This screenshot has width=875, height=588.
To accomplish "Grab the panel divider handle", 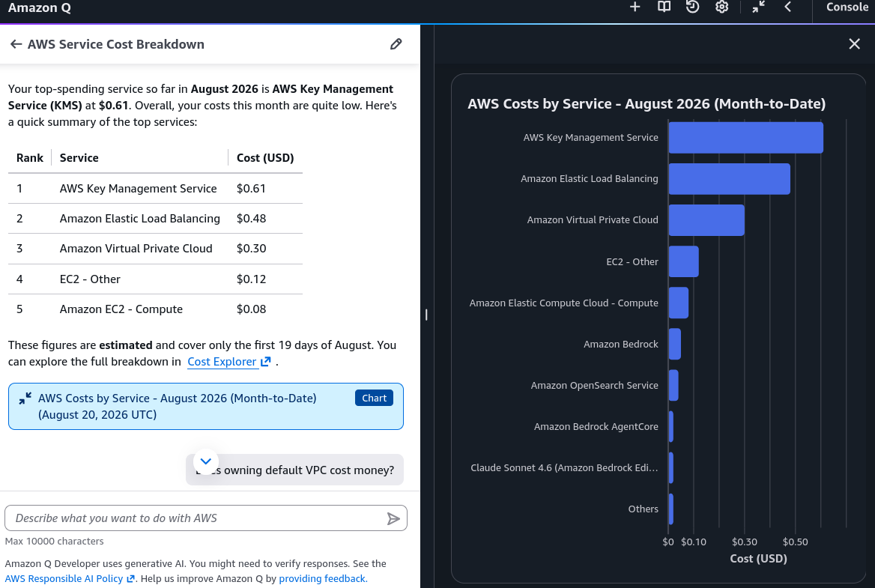I will click(x=426, y=315).
